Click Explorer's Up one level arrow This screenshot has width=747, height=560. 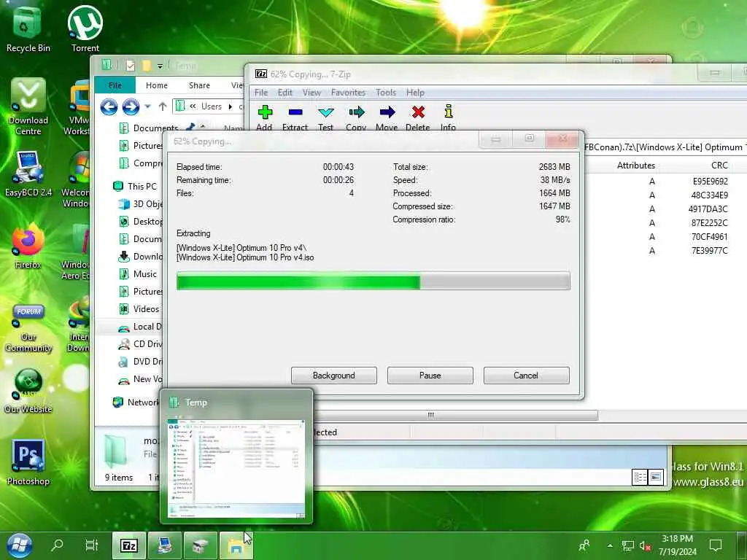[x=163, y=106]
